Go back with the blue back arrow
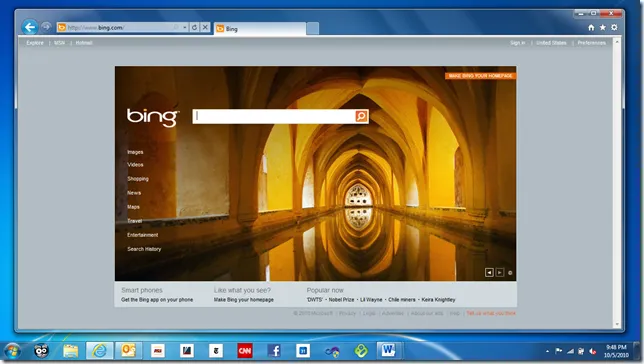Image resolution: width=644 pixels, height=364 pixels. click(30, 28)
